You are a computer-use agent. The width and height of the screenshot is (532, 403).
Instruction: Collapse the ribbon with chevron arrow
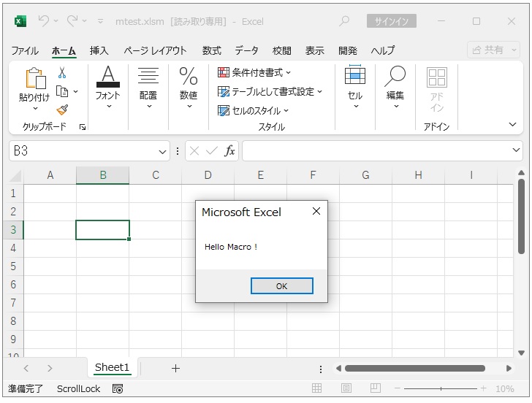(x=513, y=124)
